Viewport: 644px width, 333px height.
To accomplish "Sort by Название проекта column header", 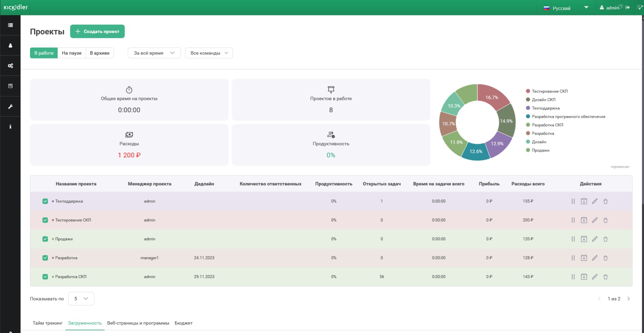I will pyautogui.click(x=76, y=184).
